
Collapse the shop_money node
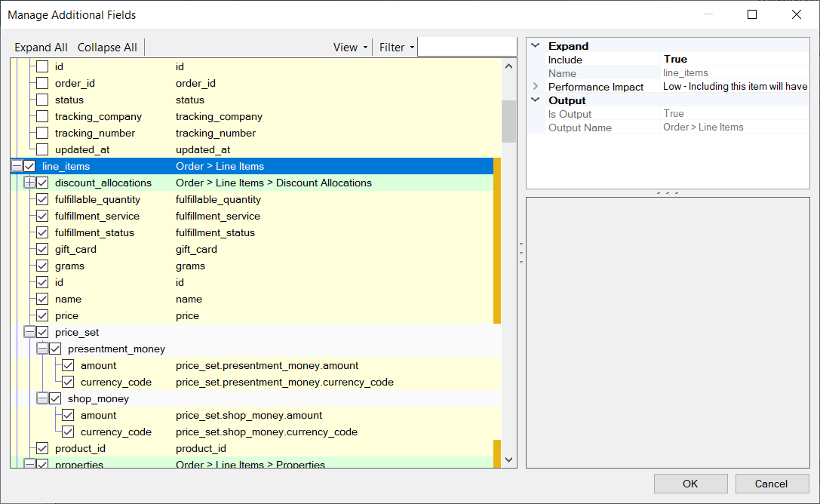(x=43, y=398)
